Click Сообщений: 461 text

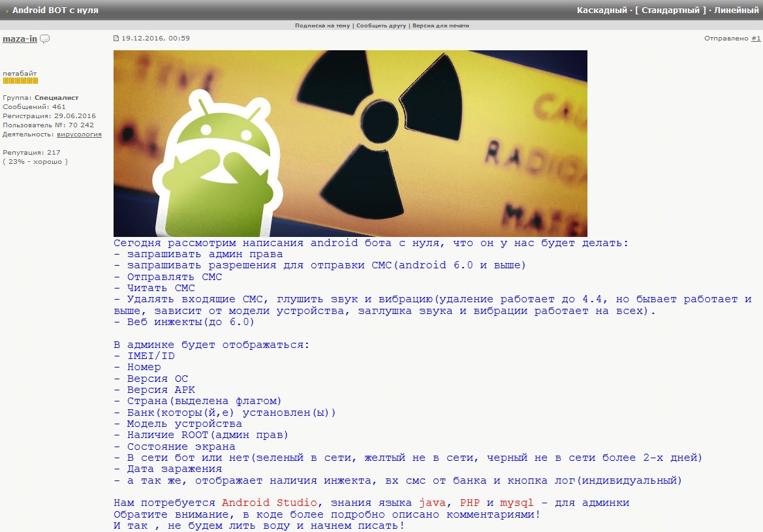click(x=34, y=107)
